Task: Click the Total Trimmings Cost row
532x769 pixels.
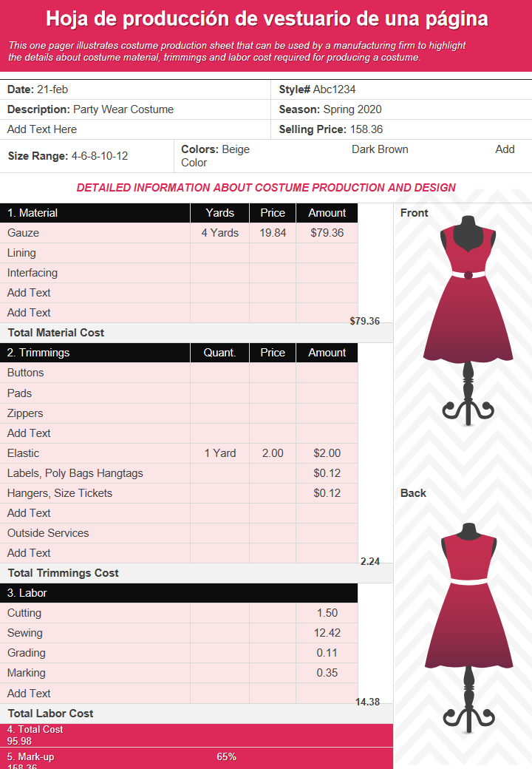Action: pyautogui.click(x=197, y=573)
